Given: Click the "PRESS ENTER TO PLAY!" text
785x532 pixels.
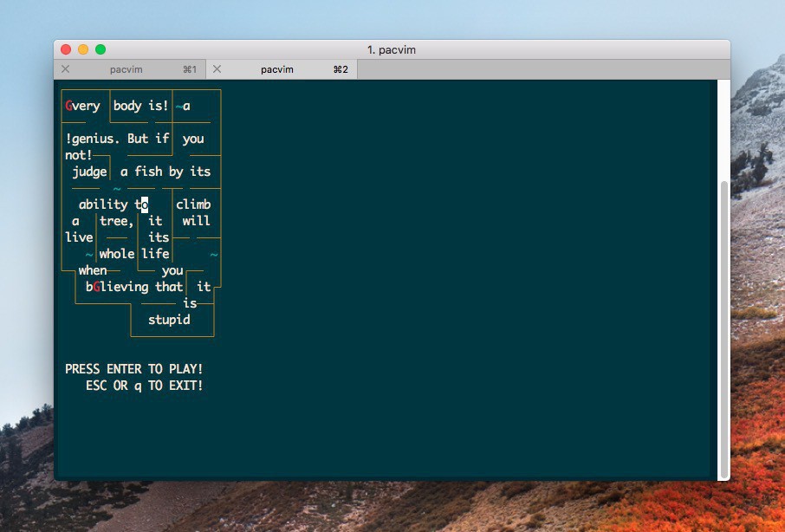Looking at the screenshot, I should tap(134, 369).
